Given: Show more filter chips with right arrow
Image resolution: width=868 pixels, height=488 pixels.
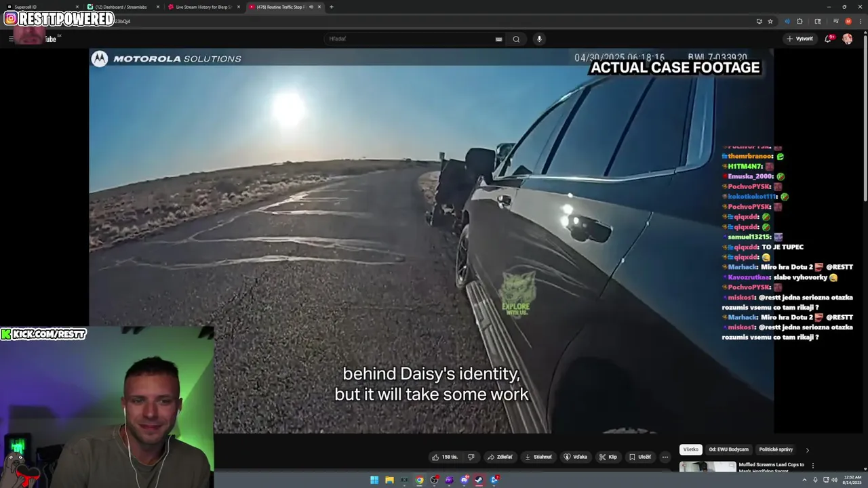Looking at the screenshot, I should point(807,449).
